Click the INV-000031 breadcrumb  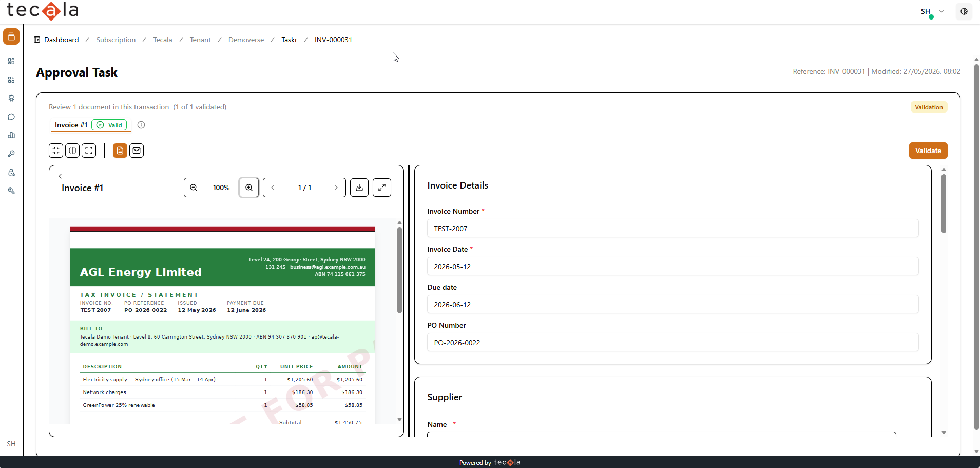(x=334, y=40)
